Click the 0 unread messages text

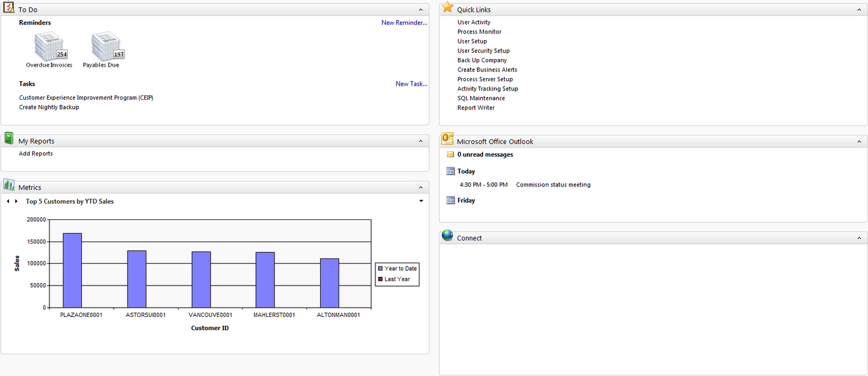click(x=485, y=154)
